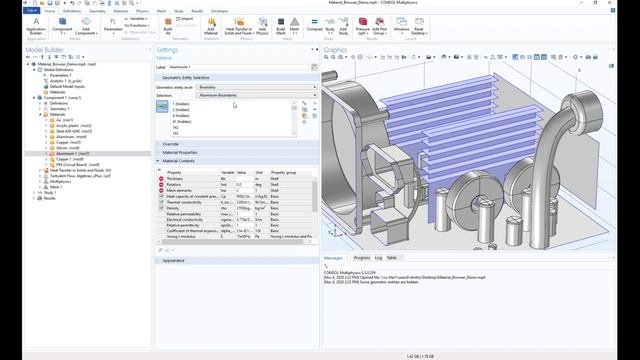640x360 pixels.
Task: Open the Variables menu in ribbon
Action: pyautogui.click(x=136, y=19)
